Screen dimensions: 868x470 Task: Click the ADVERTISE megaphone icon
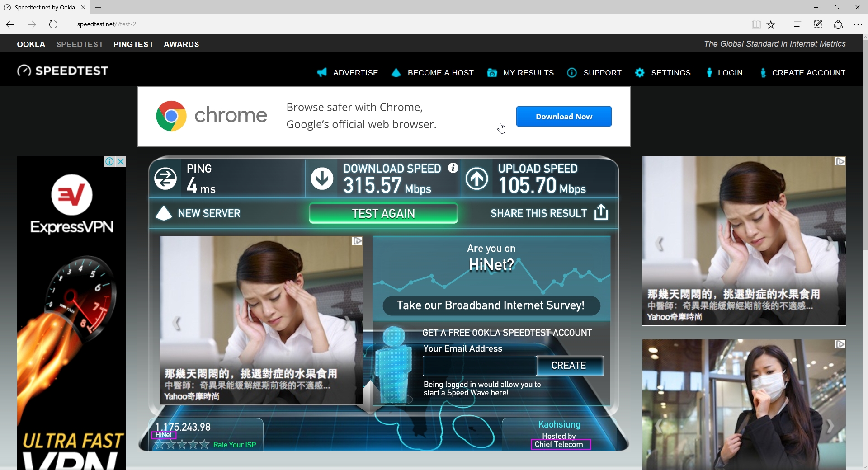pyautogui.click(x=322, y=73)
